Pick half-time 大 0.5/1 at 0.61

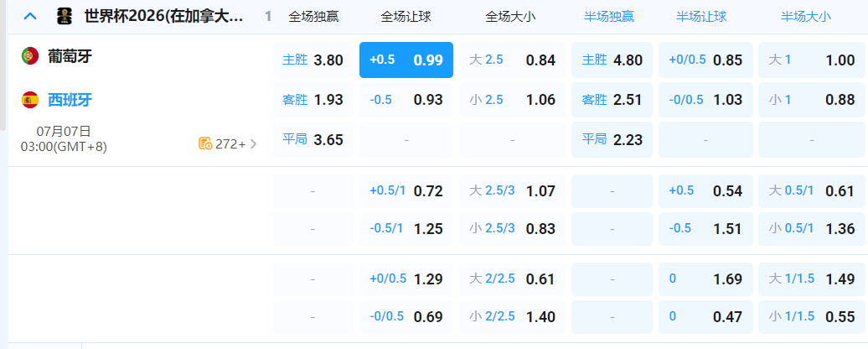811,191
